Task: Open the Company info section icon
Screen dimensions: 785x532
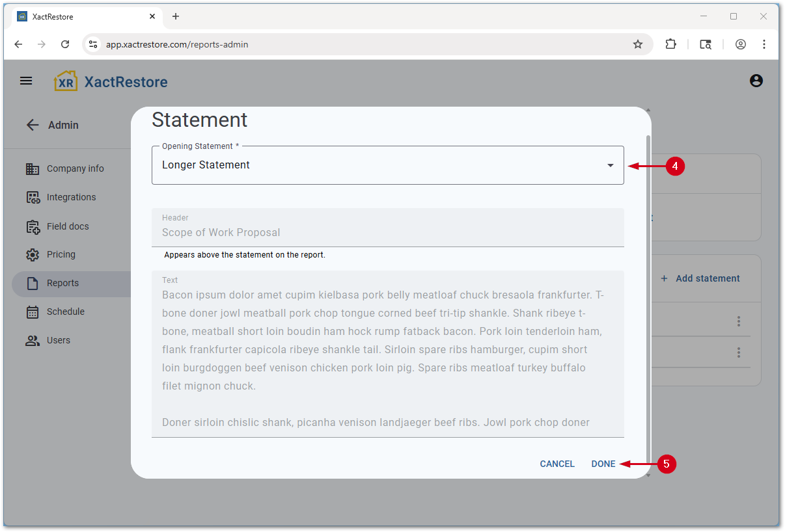Action: [x=33, y=168]
